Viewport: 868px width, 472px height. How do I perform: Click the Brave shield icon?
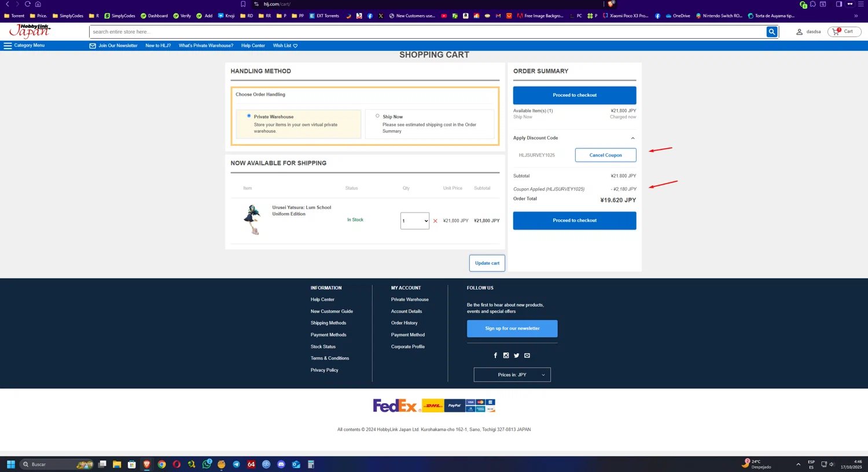pyautogui.click(x=610, y=4)
